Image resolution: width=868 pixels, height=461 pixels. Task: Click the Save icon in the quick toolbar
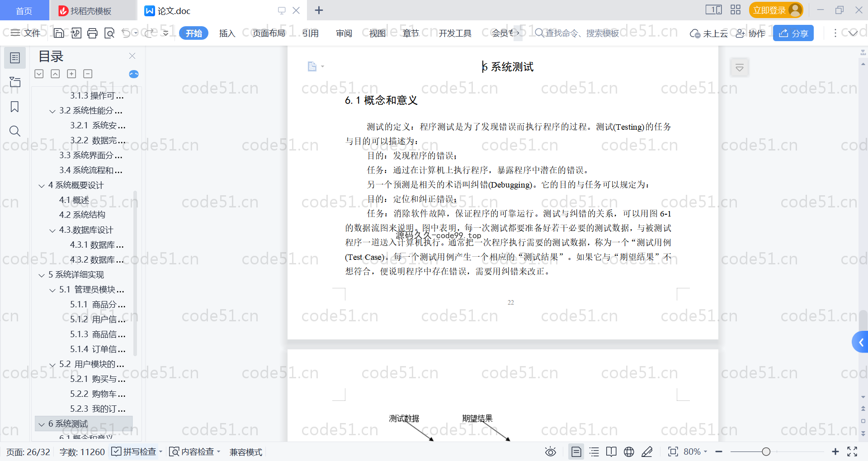click(x=59, y=33)
